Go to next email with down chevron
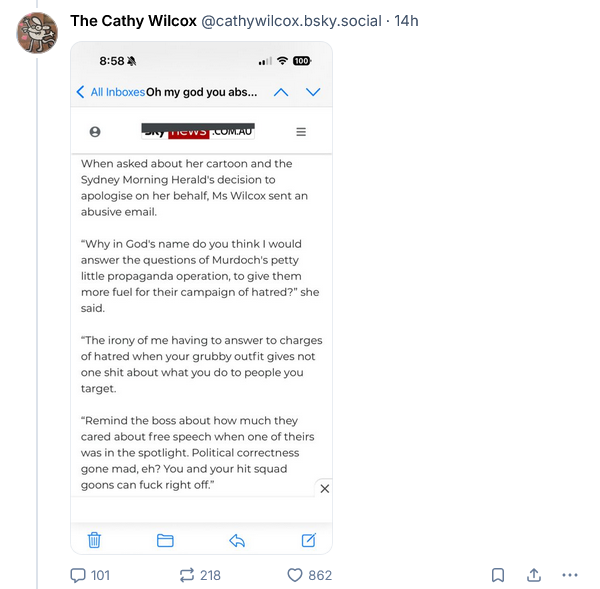This screenshot has width=600, height=589. coord(313,92)
